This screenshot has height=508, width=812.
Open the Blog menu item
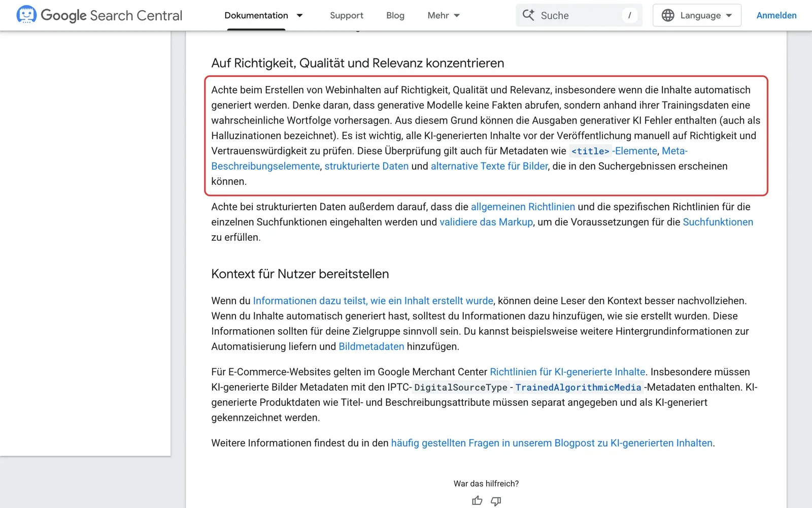point(395,15)
